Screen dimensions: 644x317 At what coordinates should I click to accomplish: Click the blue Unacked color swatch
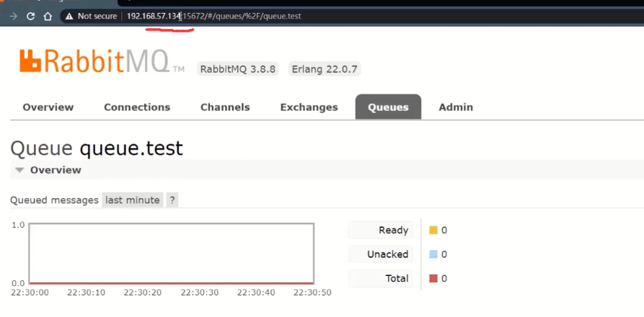click(x=433, y=254)
